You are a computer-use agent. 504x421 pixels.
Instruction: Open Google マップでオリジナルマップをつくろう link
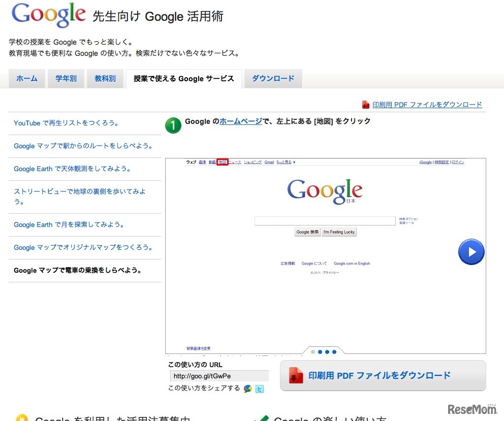click(83, 247)
